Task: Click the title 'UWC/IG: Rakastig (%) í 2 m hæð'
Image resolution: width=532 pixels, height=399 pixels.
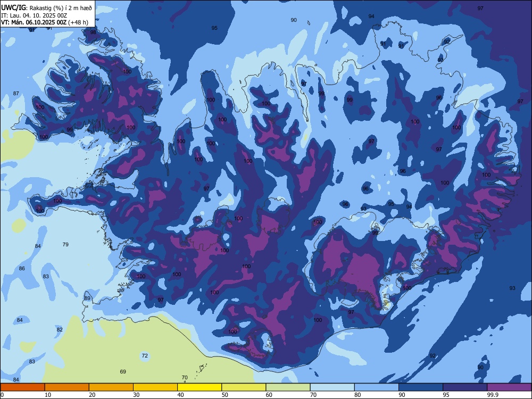Action: (46, 8)
